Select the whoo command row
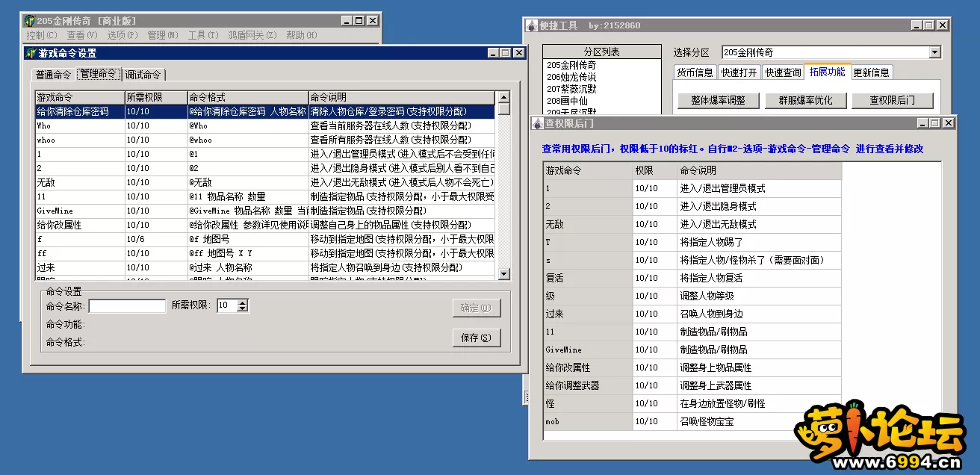This screenshot has width=980, height=475. point(265,140)
